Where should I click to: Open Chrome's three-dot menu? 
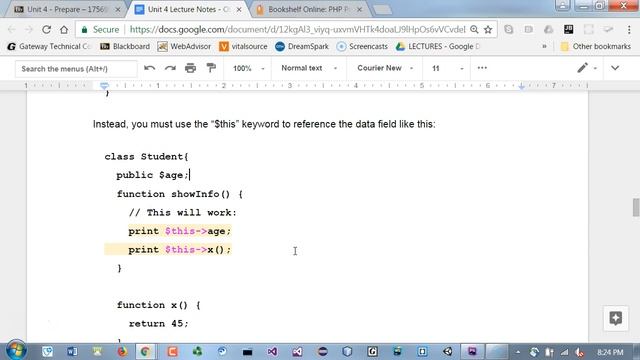tap(629, 29)
